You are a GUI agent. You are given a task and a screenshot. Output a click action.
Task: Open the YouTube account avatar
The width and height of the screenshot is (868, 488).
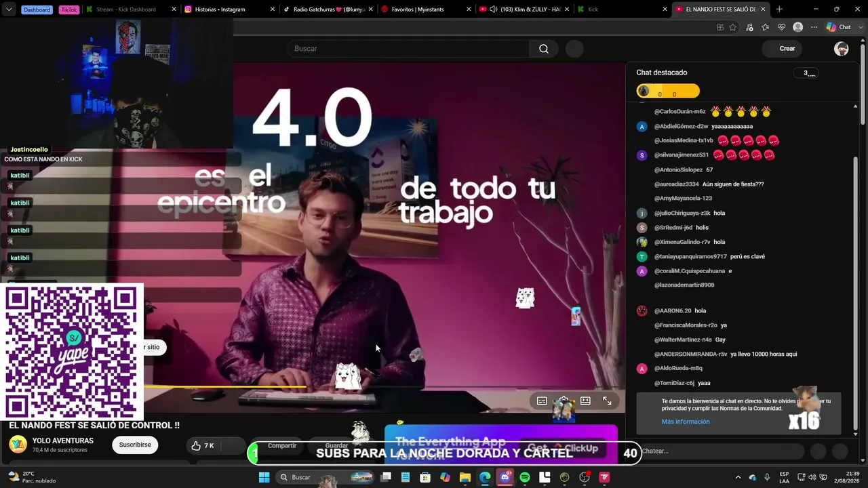click(842, 49)
